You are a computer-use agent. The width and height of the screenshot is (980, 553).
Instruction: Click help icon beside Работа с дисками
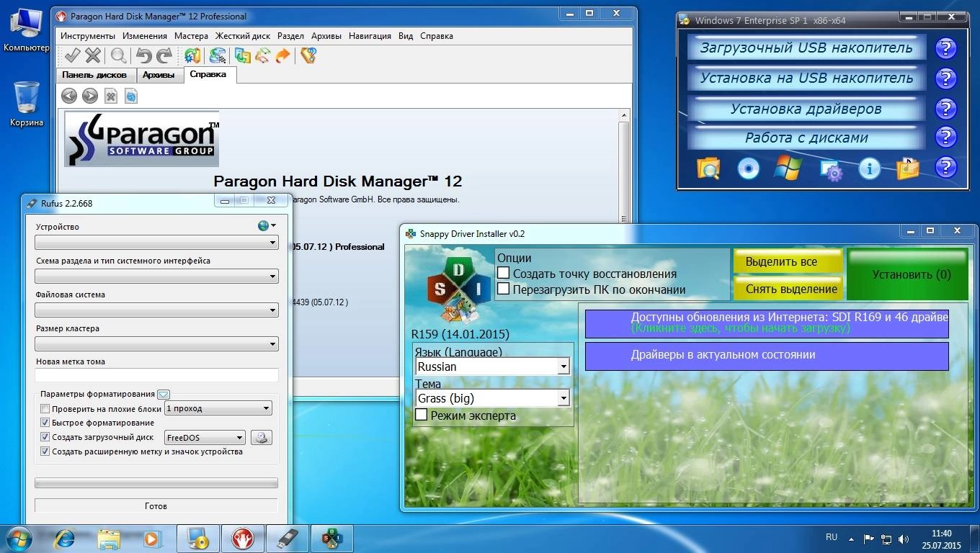945,137
